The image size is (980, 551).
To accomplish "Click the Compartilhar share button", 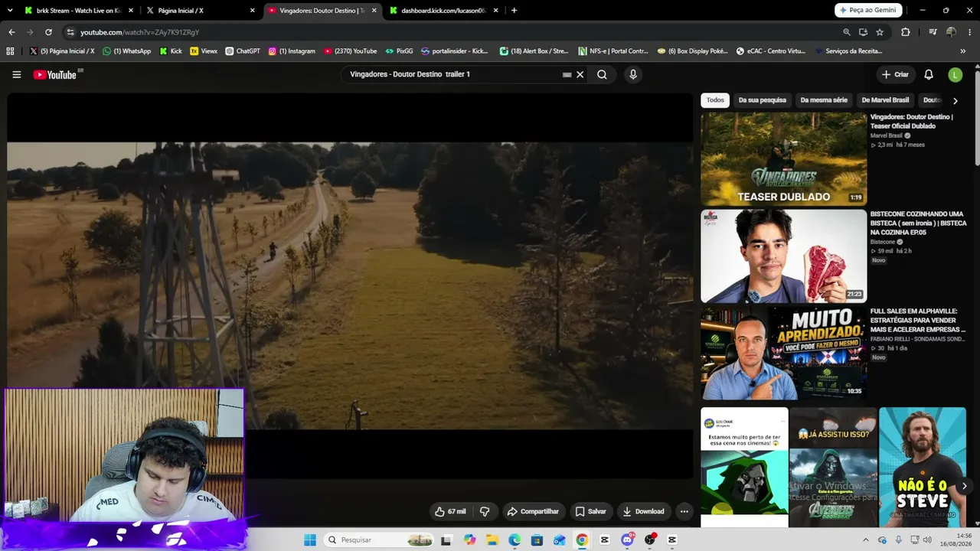I will pyautogui.click(x=533, y=511).
